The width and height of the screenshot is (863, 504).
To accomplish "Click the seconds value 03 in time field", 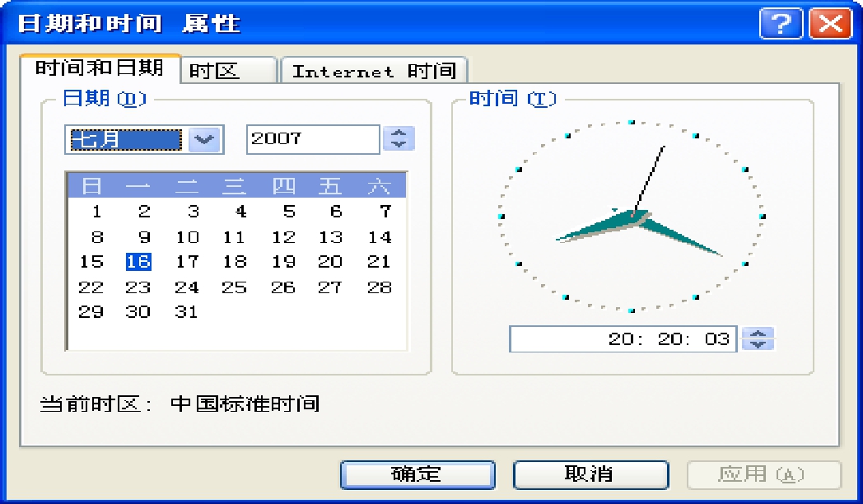I will click(717, 338).
